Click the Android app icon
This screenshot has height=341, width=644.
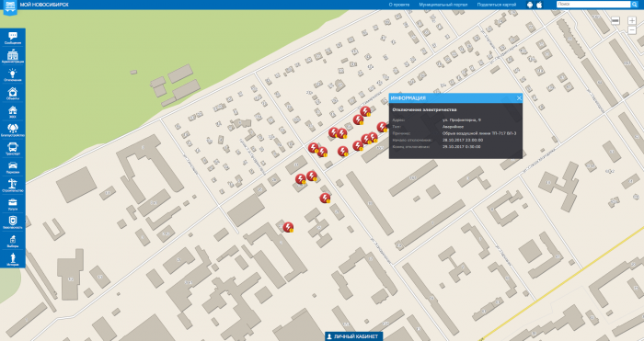(530, 5)
